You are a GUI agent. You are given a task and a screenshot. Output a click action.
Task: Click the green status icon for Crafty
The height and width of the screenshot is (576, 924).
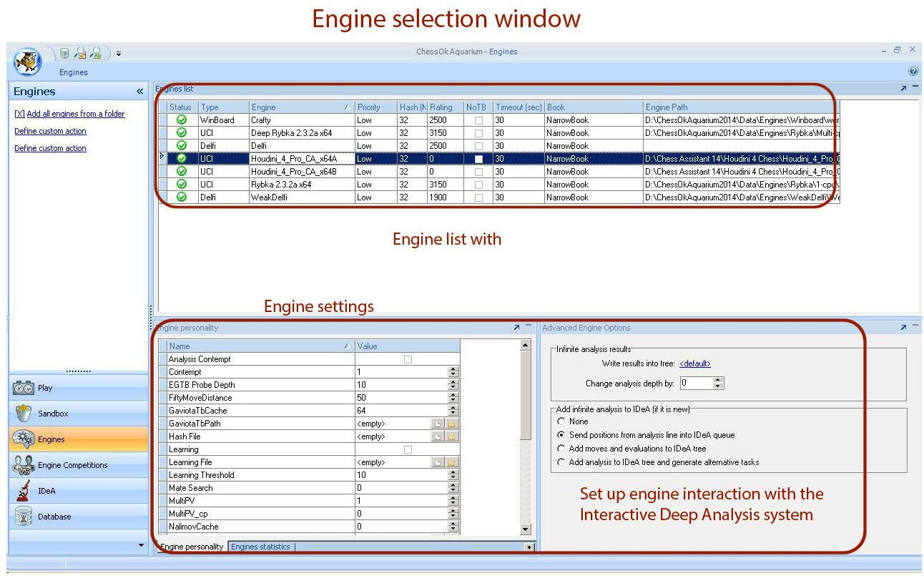point(182,120)
